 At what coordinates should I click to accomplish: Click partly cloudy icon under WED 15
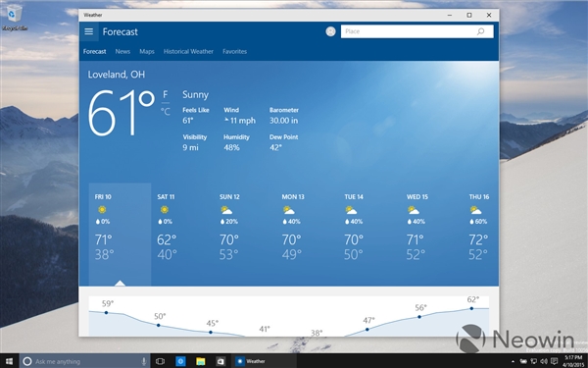pos(414,210)
